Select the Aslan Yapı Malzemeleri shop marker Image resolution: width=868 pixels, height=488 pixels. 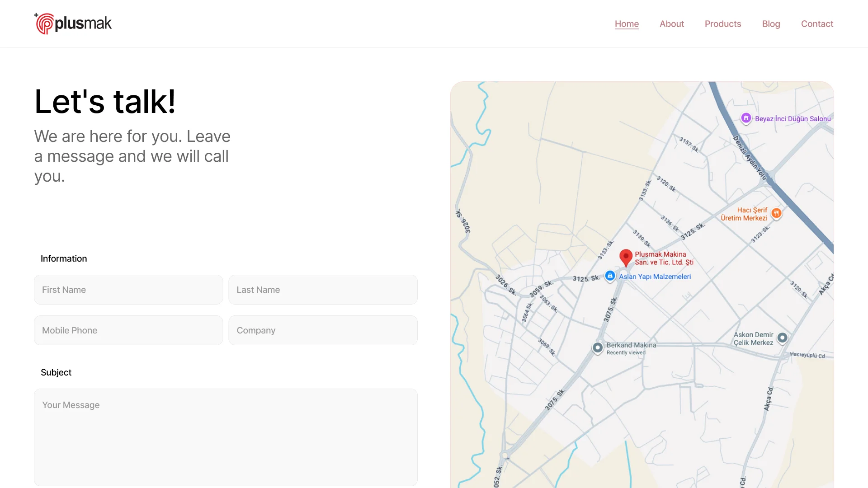pos(610,276)
